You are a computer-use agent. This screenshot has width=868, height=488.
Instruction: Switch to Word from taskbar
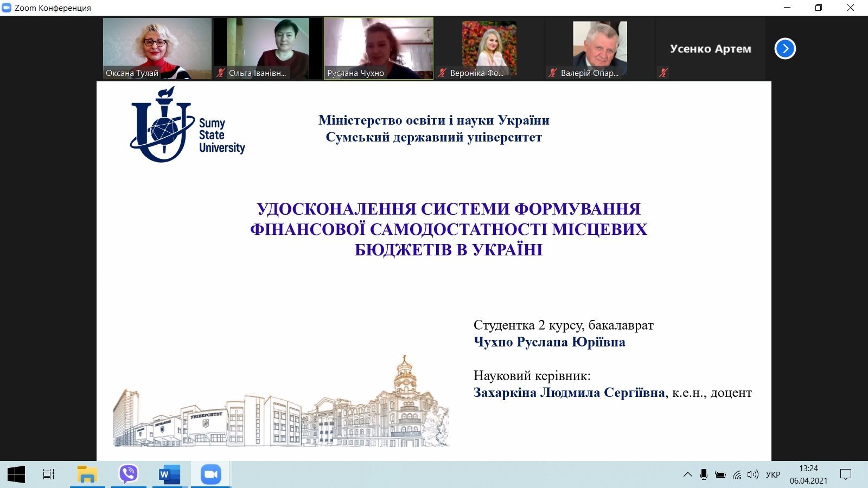tap(169, 474)
